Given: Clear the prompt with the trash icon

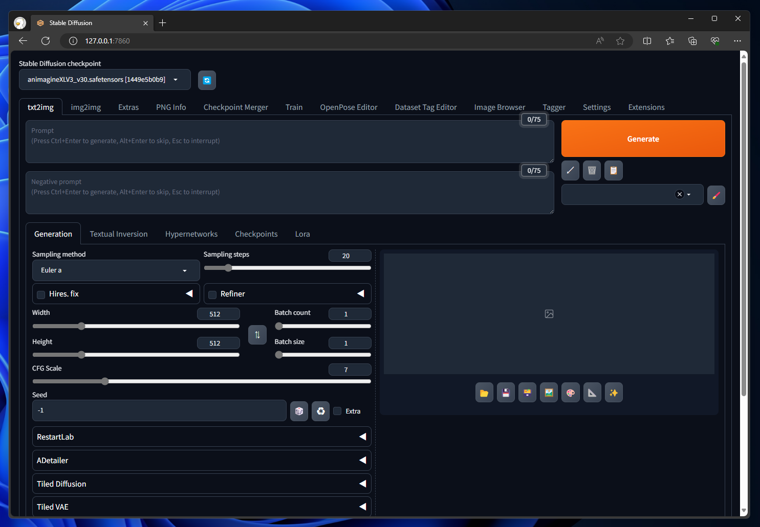Looking at the screenshot, I should (592, 170).
